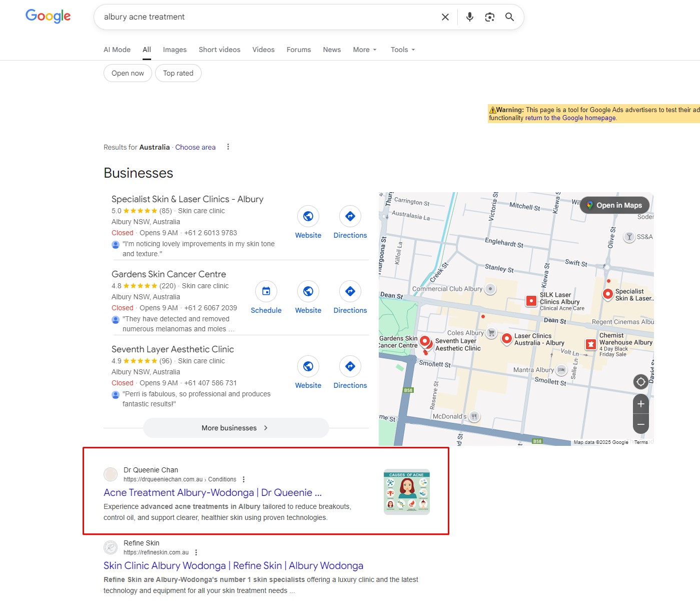700x603 pixels.
Task: Open Website for Seventh Layer Aesthetic Clinic
Action: pos(308,366)
